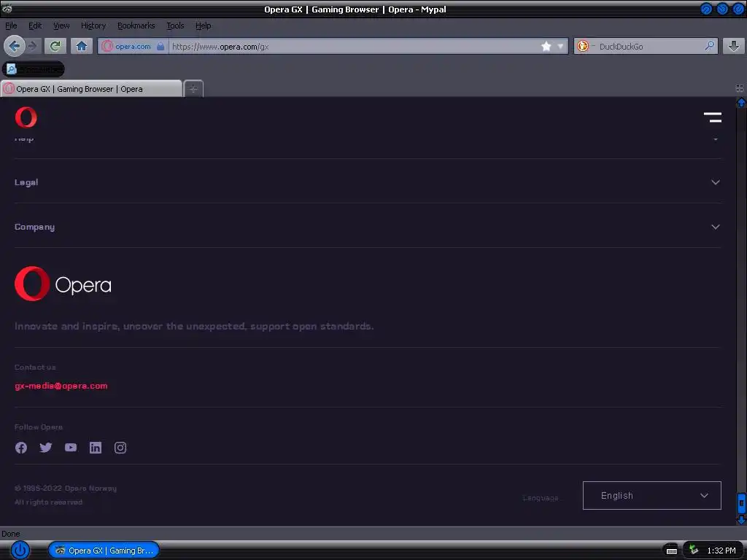
Task: Click the 'Contact us' heading
Action: [35, 367]
